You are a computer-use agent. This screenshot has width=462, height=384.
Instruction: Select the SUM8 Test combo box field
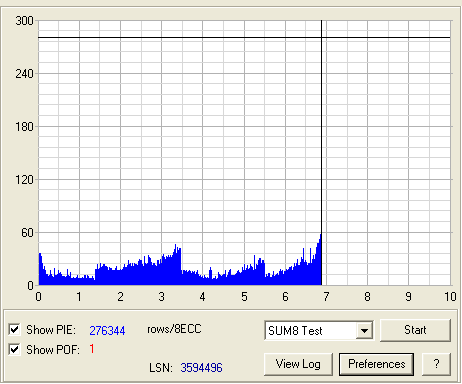point(319,331)
